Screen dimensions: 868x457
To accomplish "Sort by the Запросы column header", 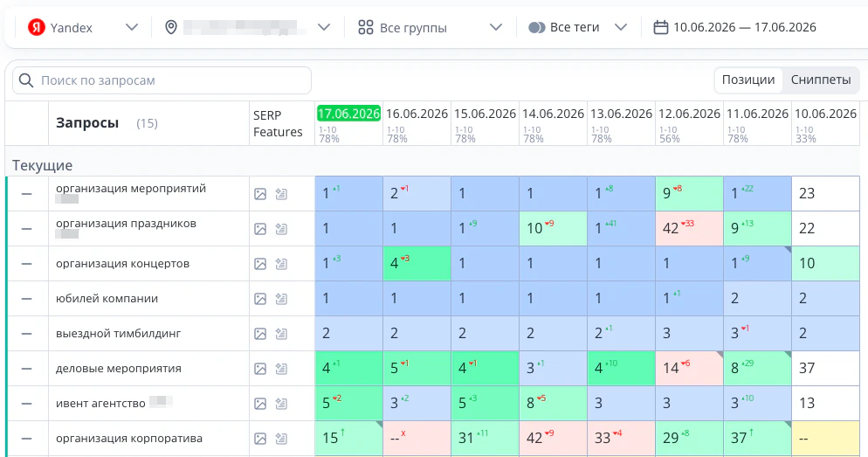I will [87, 123].
